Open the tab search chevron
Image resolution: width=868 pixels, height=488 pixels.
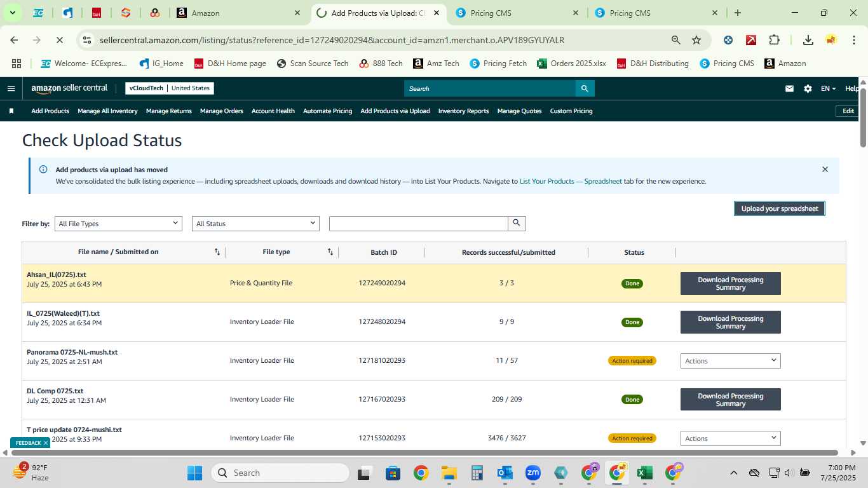click(12, 13)
